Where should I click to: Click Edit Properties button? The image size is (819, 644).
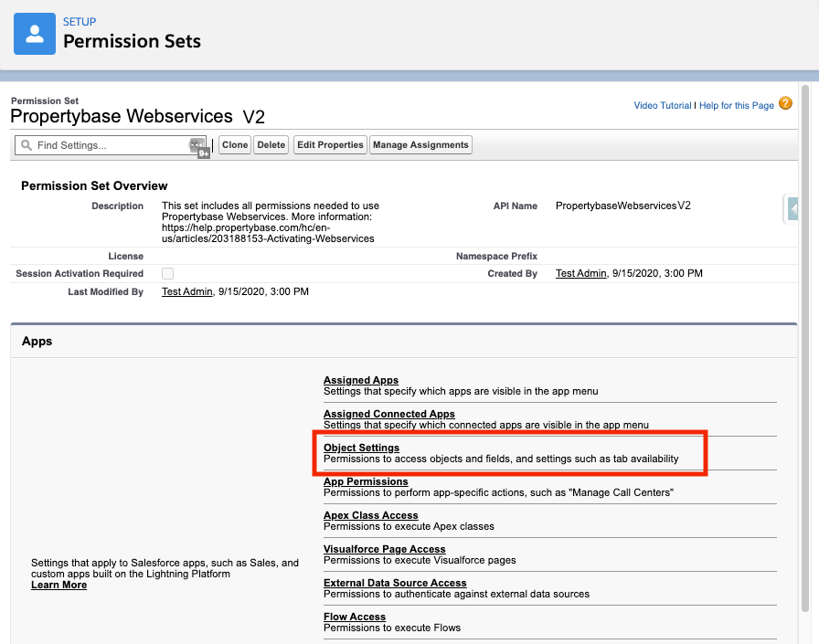330,145
